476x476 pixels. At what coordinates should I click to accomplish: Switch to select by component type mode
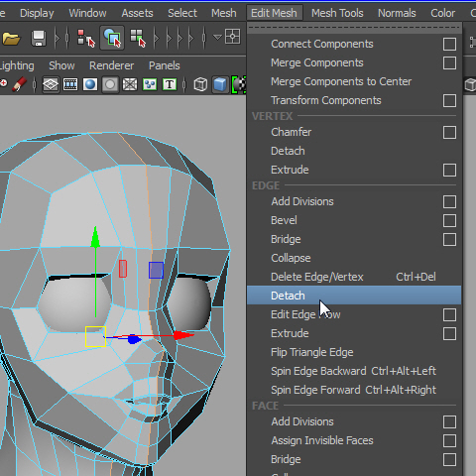coord(138,38)
